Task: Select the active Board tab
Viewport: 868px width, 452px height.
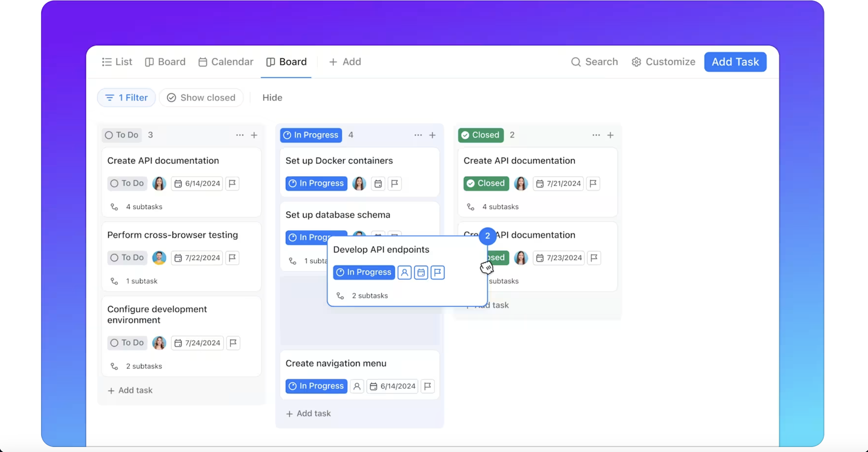Action: 286,62
